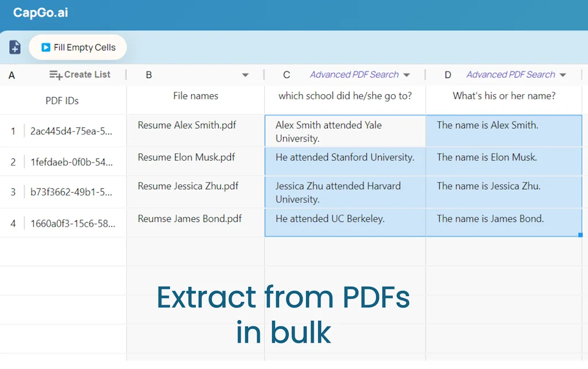
Task: Click the new document icon
Action: pyautogui.click(x=16, y=48)
